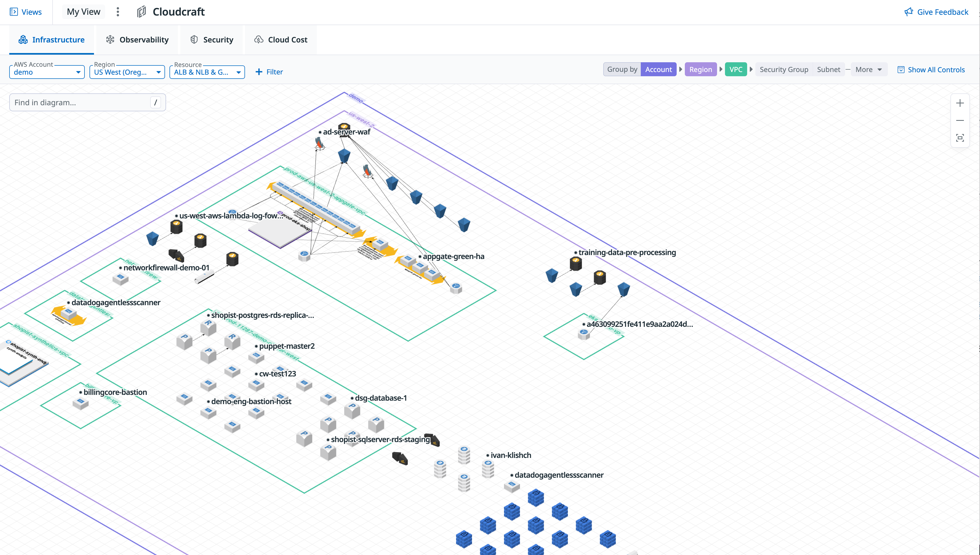Zoom in the diagram with plus button
This screenshot has height=555, width=980.
click(960, 103)
